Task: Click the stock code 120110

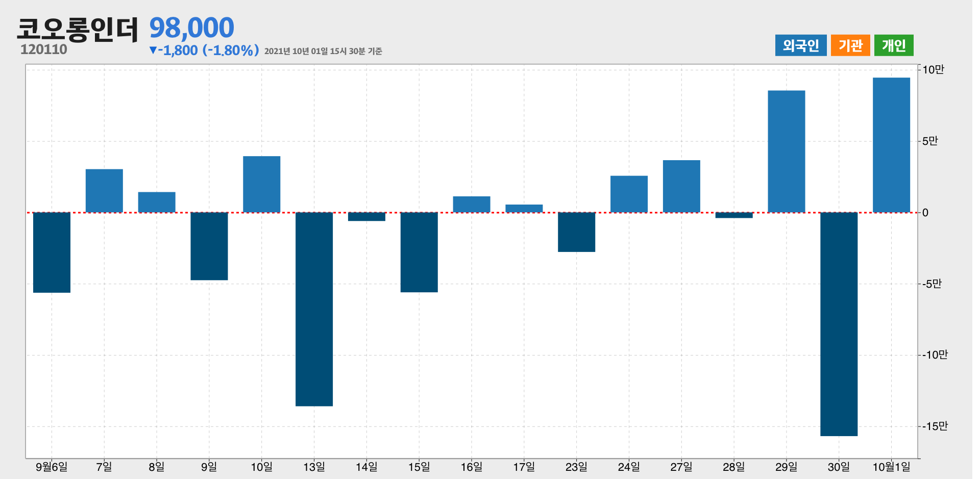Action: coord(44,49)
